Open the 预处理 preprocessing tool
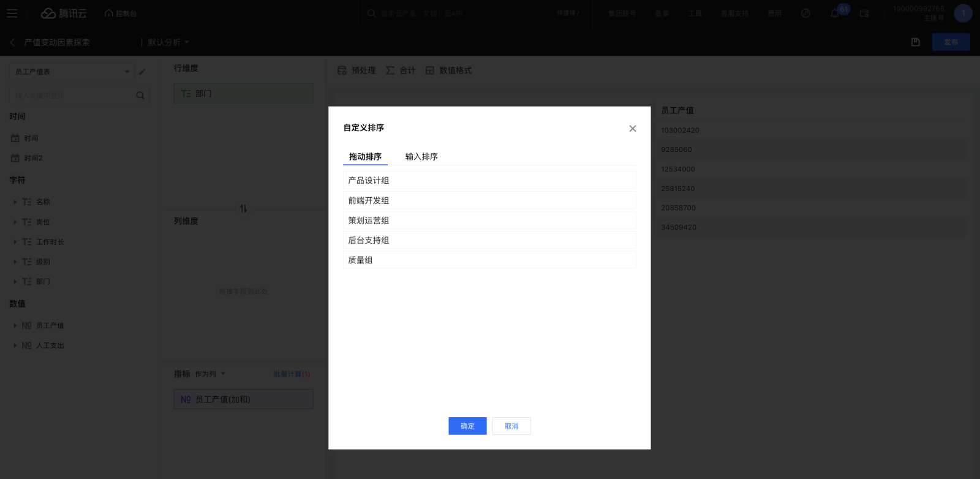This screenshot has height=479, width=980. tap(356, 70)
